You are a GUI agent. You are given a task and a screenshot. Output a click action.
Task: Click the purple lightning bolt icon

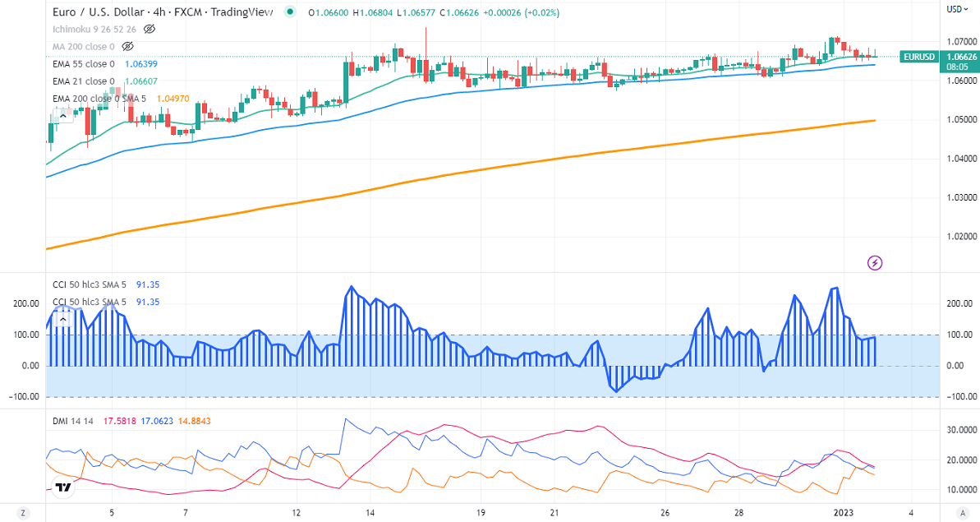(x=875, y=262)
